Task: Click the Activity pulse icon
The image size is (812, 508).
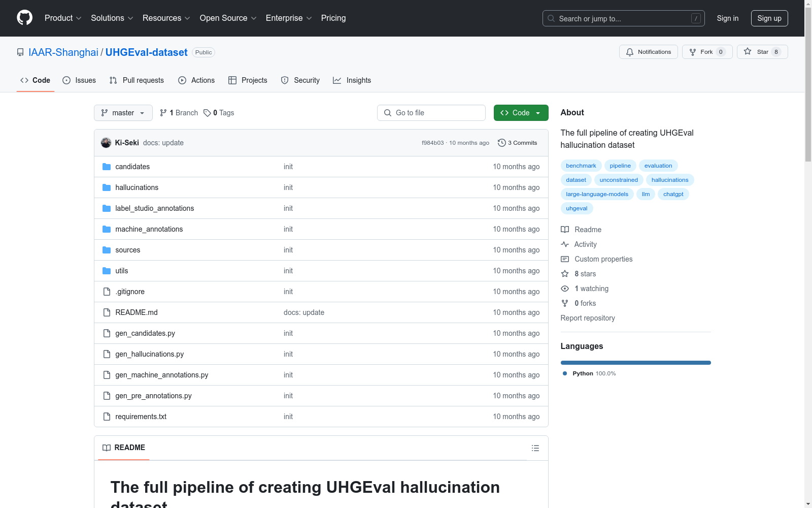Action: [x=565, y=244]
